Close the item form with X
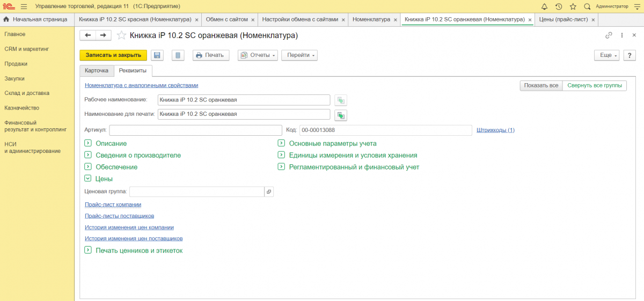The image size is (644, 301). pos(635,35)
